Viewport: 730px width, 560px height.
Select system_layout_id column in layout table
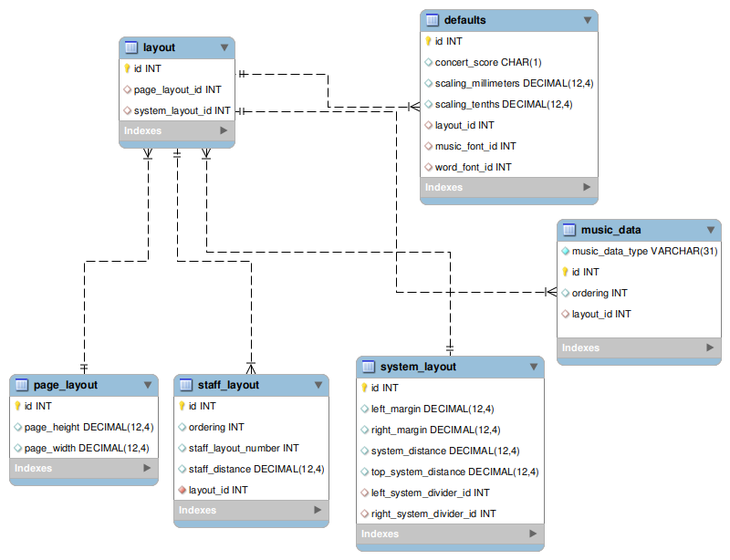point(182,110)
